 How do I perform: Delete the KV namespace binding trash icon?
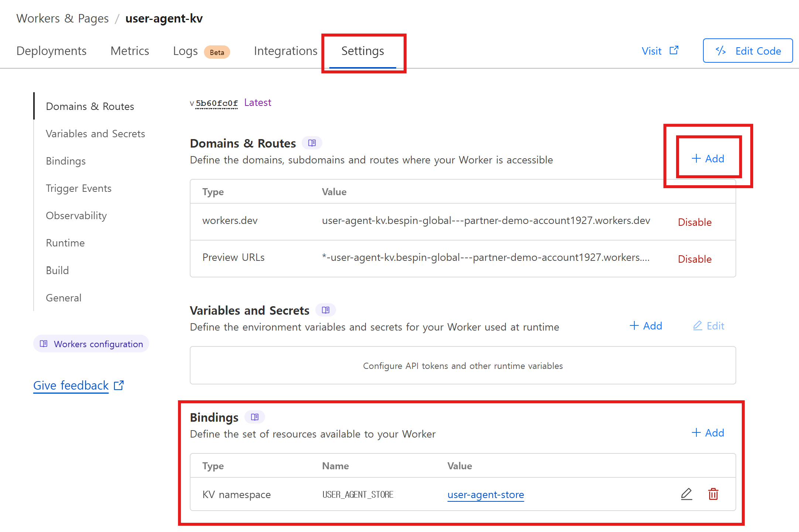(713, 494)
